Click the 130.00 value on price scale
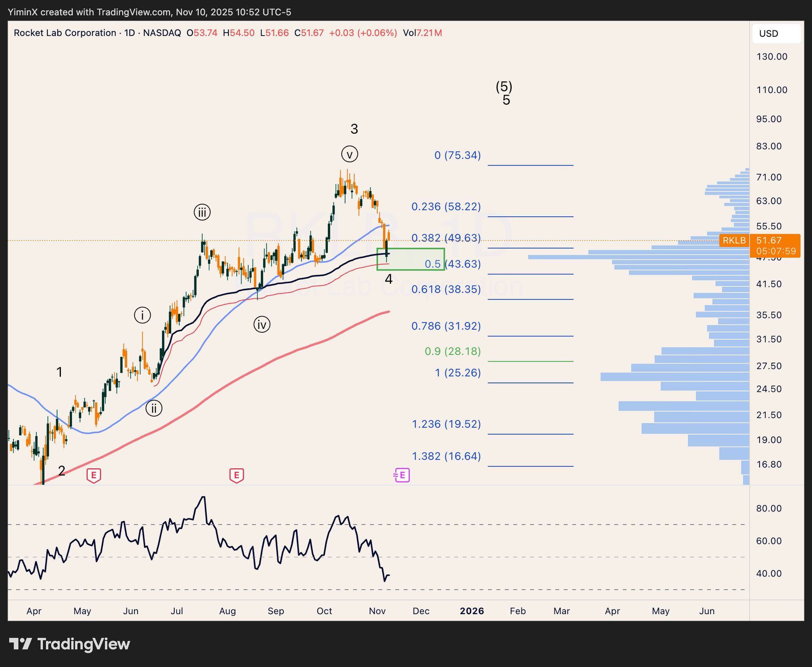This screenshot has height=667, width=812. [771, 57]
